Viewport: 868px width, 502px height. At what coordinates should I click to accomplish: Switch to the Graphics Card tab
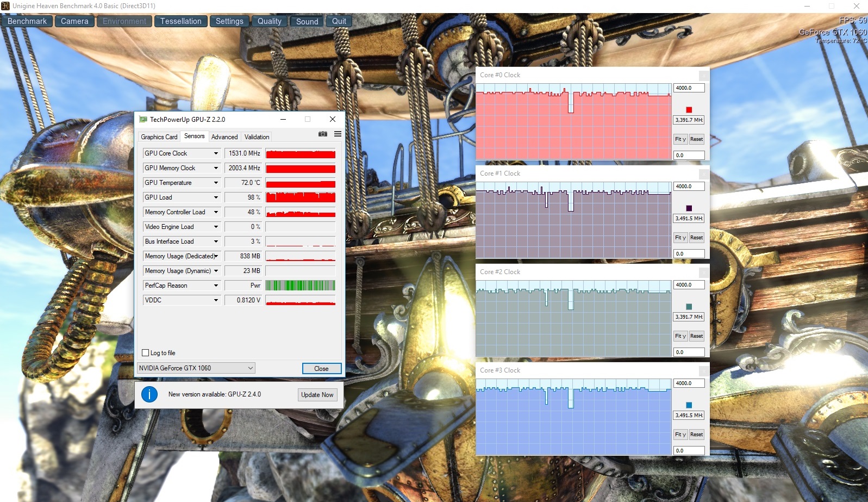click(159, 137)
